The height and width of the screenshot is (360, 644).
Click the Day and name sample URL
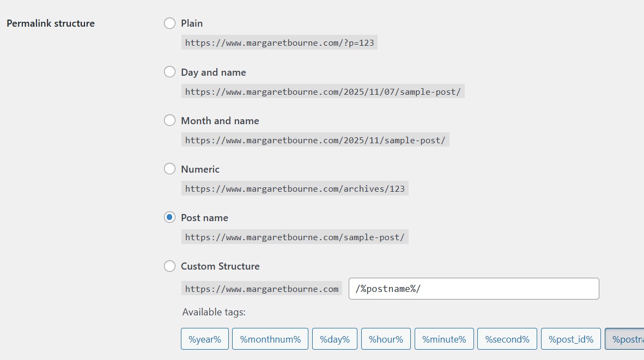323,91
